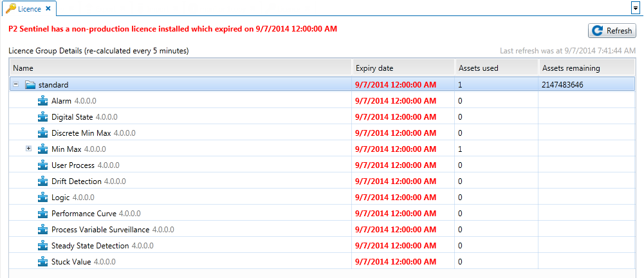Select the Stuck Value row
The height and width of the screenshot is (278, 644).
click(322, 261)
